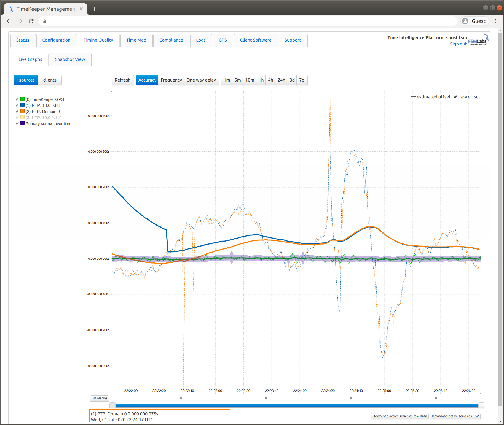Set the time range to 4h
This screenshot has width=504, height=425.
tap(270, 80)
